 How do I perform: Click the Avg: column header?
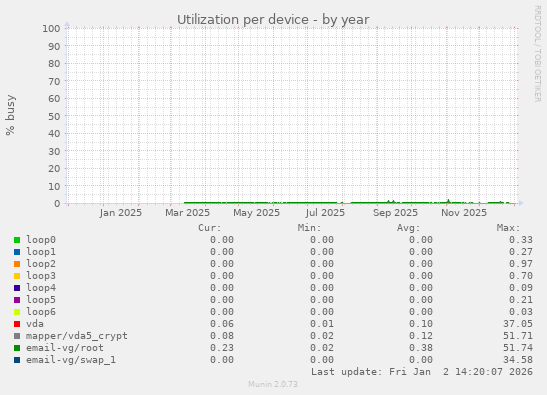coord(409,228)
